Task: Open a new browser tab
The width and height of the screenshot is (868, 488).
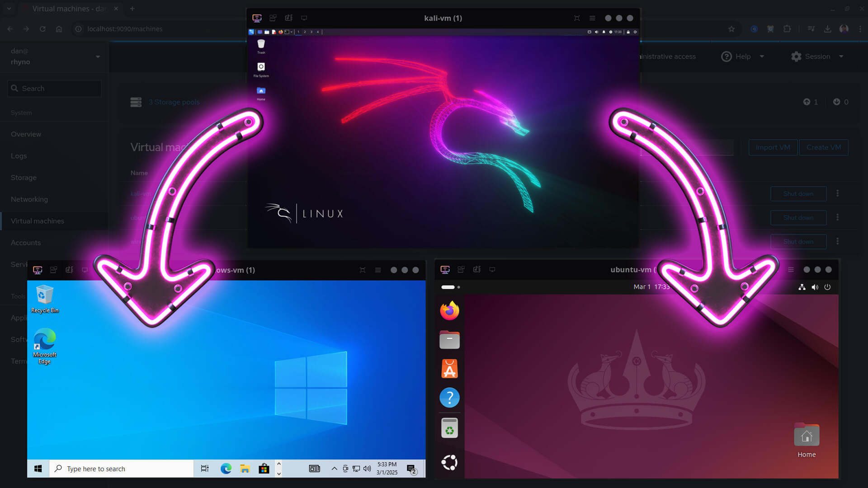Action: [132, 9]
